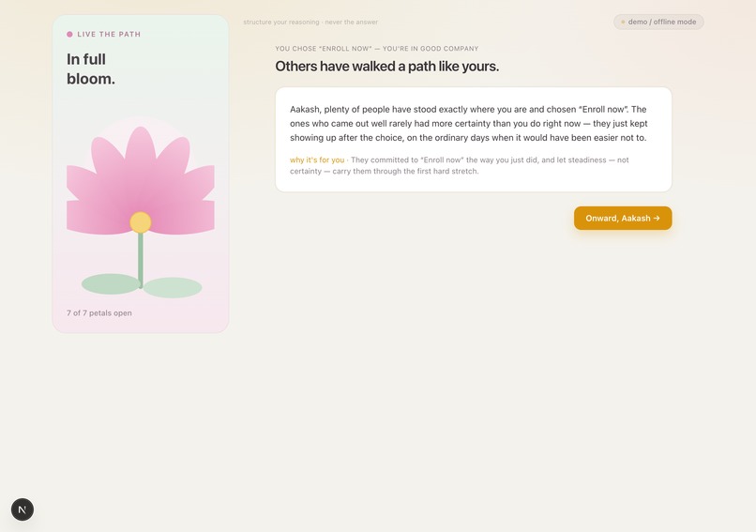Click the pink lotus flower illustration
Screen dimensions: 756x532
pyautogui.click(x=141, y=181)
